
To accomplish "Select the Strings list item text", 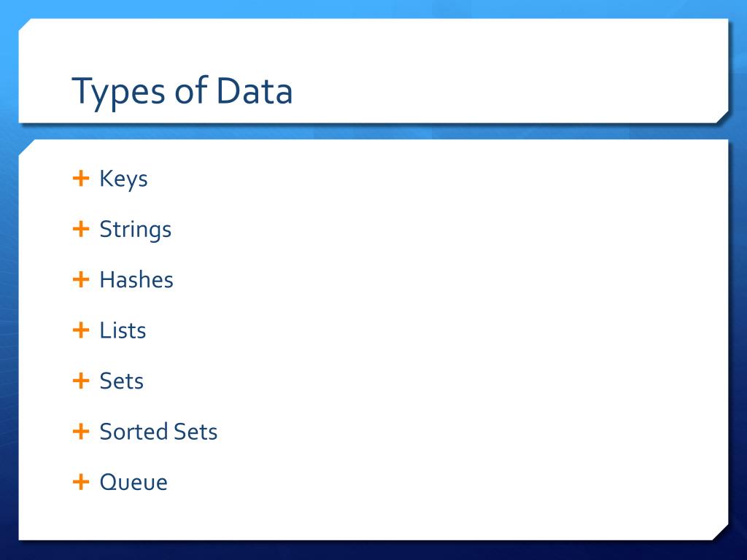I will 135,230.
